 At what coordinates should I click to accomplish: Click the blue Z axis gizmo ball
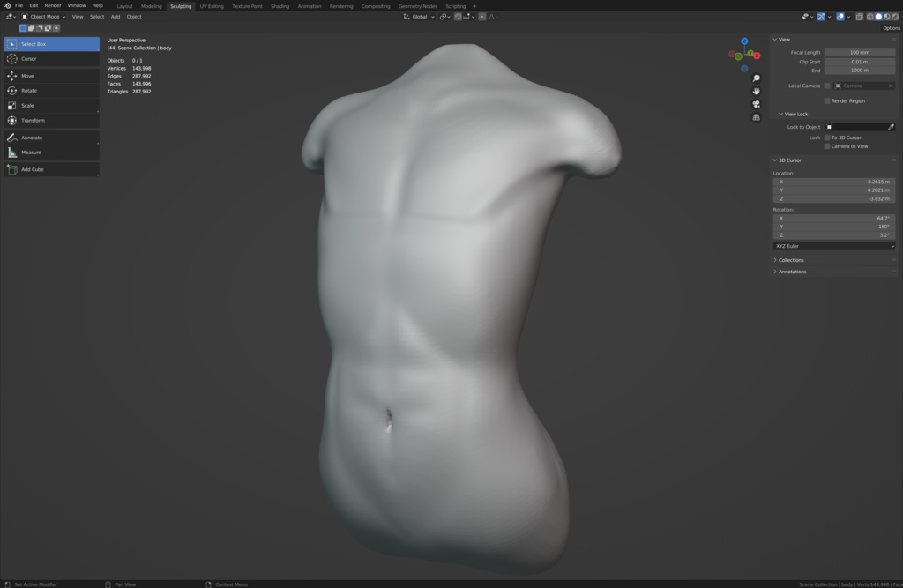pos(744,41)
